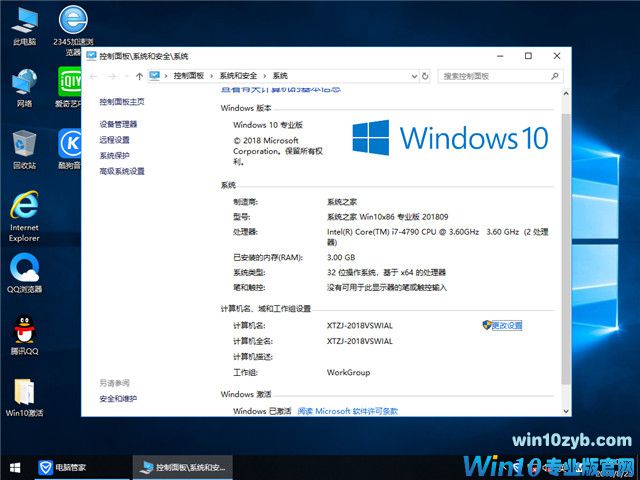Click the Windows 10 logo image
Viewport: 640px width, 480px height.
450,138
